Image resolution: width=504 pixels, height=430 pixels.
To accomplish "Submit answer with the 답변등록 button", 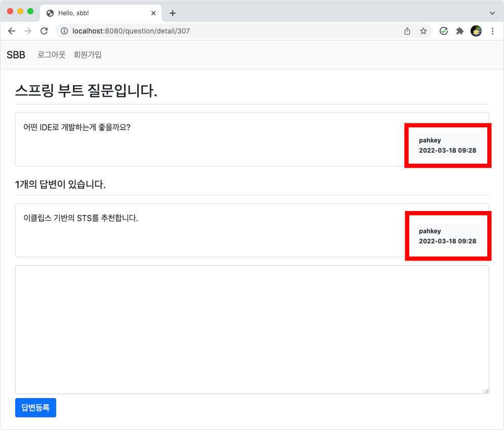I will pyautogui.click(x=35, y=408).
